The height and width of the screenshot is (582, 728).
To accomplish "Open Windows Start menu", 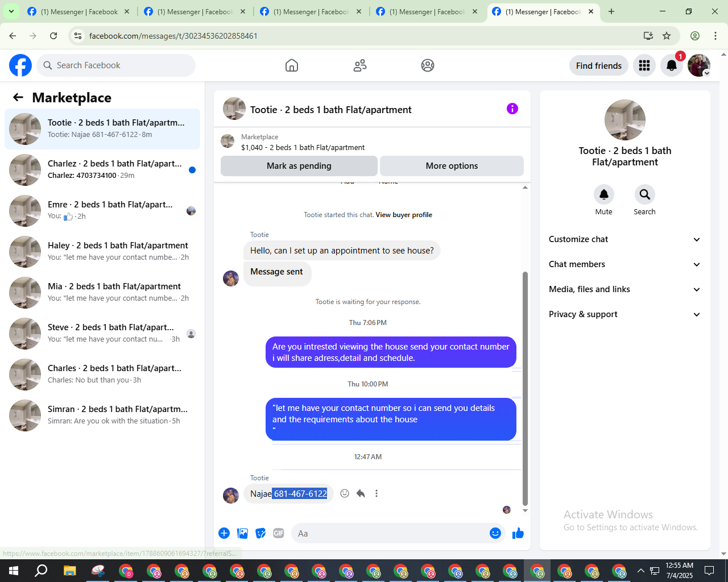I will 14,571.
